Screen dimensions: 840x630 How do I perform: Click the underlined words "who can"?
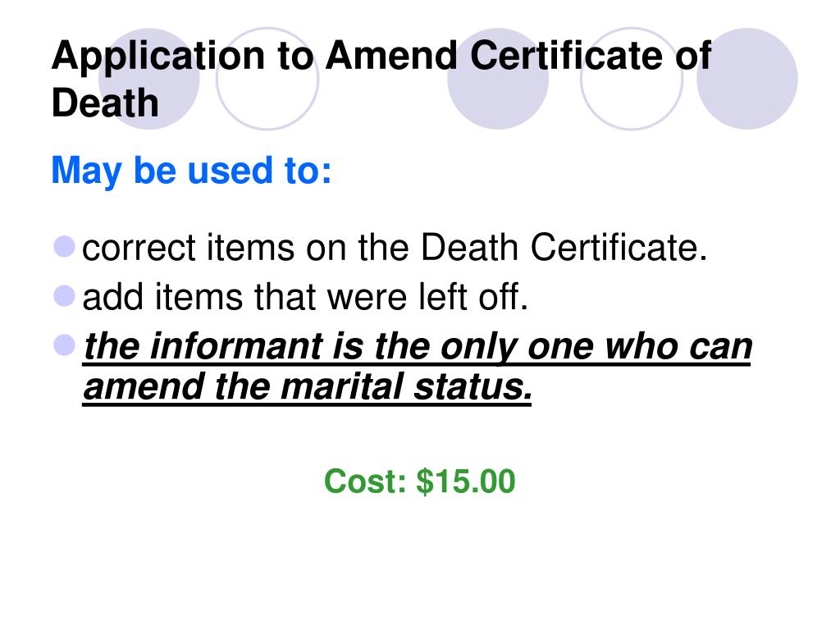[x=678, y=346]
